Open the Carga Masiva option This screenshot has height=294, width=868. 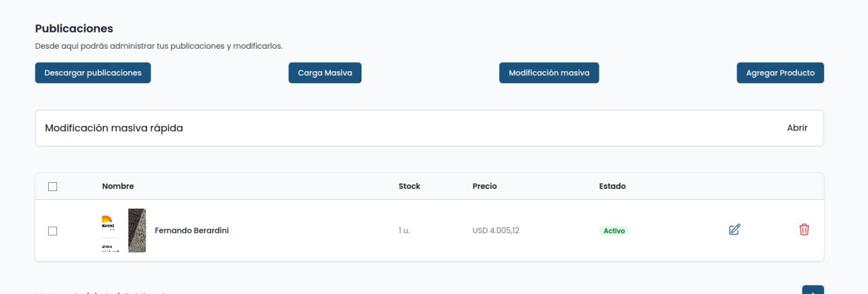click(325, 73)
